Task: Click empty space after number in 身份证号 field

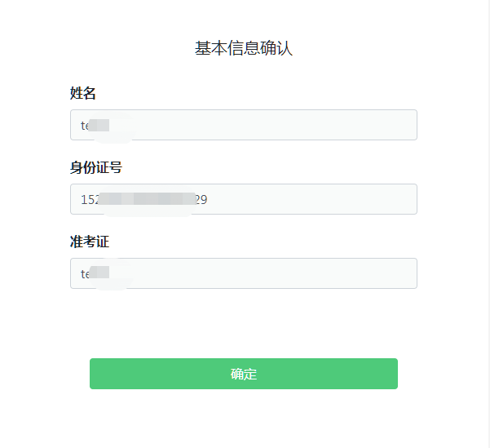Action: [x=311, y=199]
